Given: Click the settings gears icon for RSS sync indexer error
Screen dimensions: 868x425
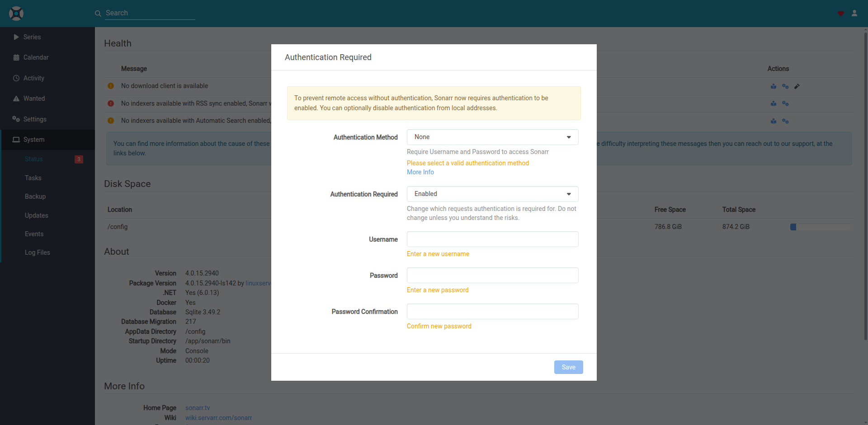Looking at the screenshot, I should click(x=785, y=103).
